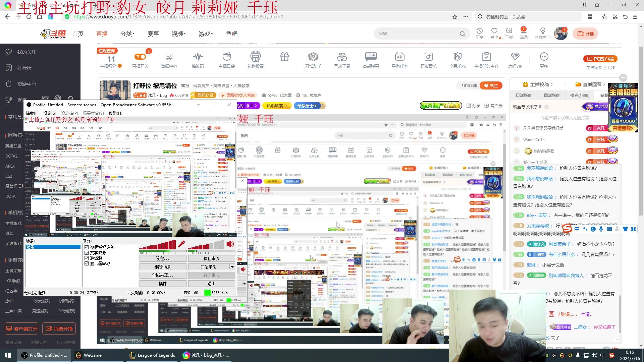
Task: Expand the 视频 dropdown in navigation
Action: click(179, 34)
